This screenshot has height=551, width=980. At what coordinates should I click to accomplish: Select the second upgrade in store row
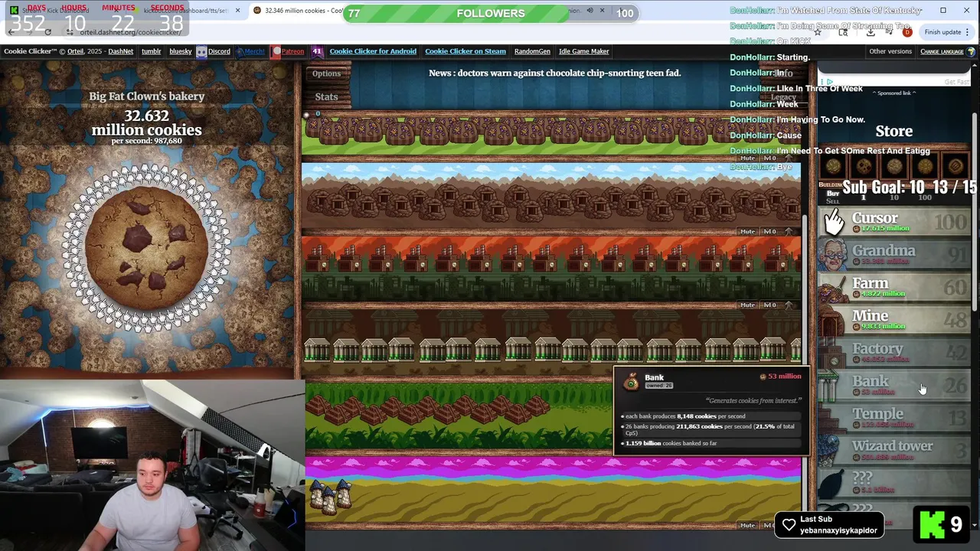coord(864,165)
